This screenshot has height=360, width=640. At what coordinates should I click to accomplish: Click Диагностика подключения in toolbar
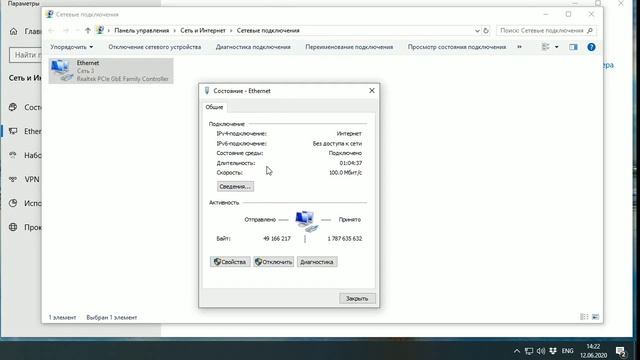[253, 47]
